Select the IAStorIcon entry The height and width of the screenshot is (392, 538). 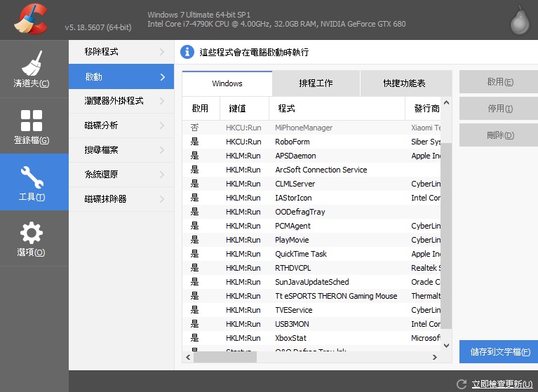pos(311,198)
